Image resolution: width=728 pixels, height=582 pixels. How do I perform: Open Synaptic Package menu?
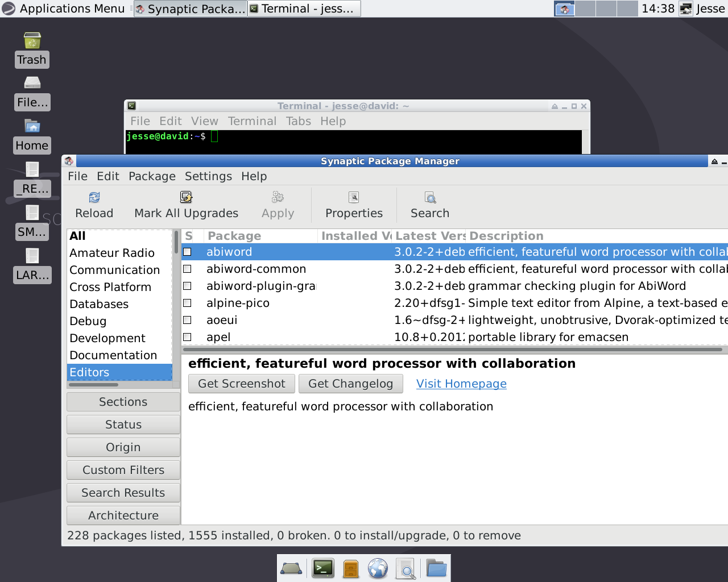click(152, 176)
